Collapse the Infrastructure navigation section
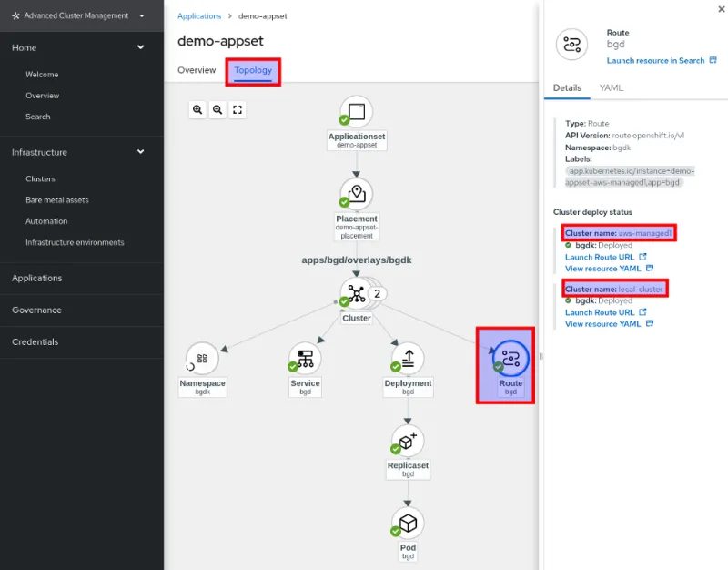The width and height of the screenshot is (728, 570). pyautogui.click(x=141, y=151)
